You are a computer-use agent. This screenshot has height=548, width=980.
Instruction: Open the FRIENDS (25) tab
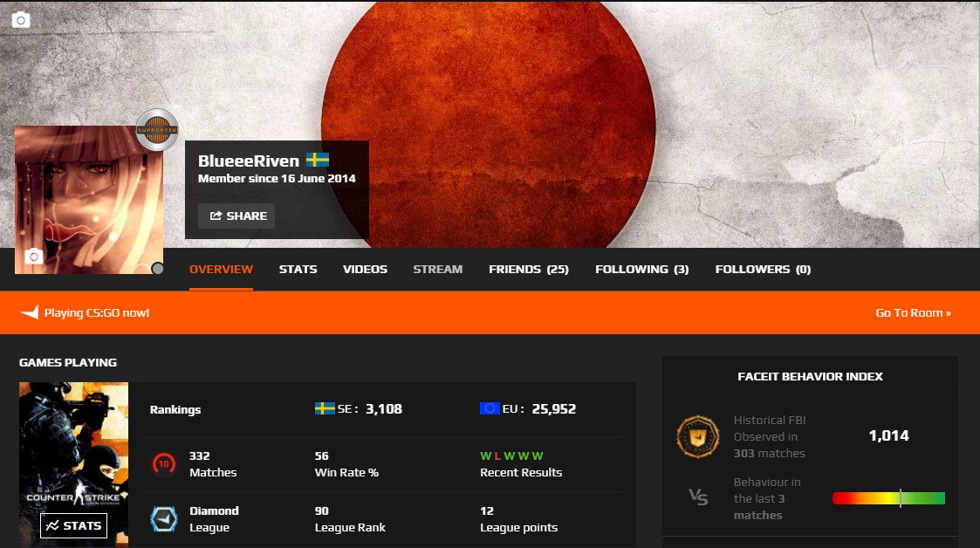[x=529, y=270]
